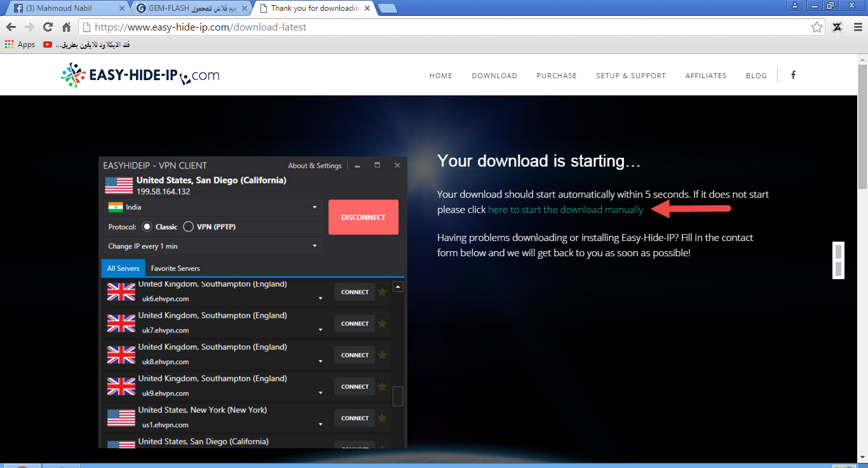The height and width of the screenshot is (468, 868).
Task: Open About & Settings in VPN client
Action: click(315, 165)
